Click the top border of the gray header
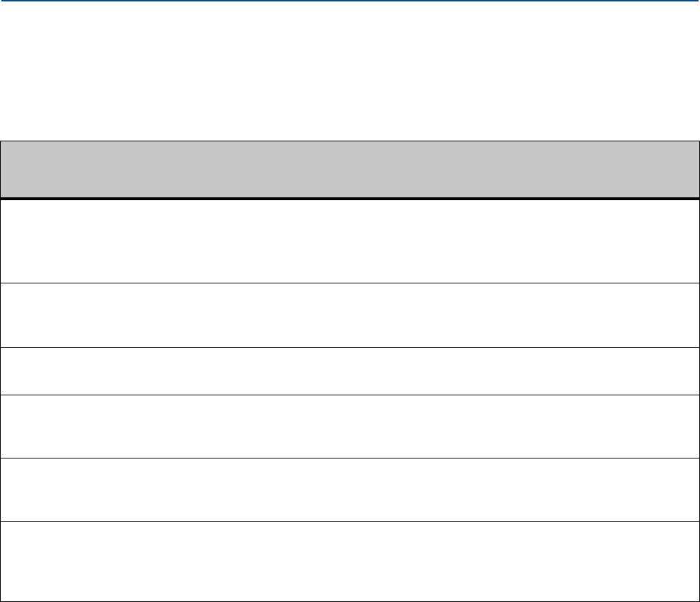Image resolution: width=700 pixels, height=602 pixels. click(x=350, y=141)
